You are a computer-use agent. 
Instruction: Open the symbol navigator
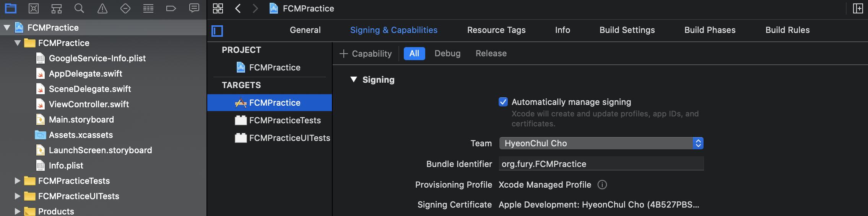click(x=57, y=8)
